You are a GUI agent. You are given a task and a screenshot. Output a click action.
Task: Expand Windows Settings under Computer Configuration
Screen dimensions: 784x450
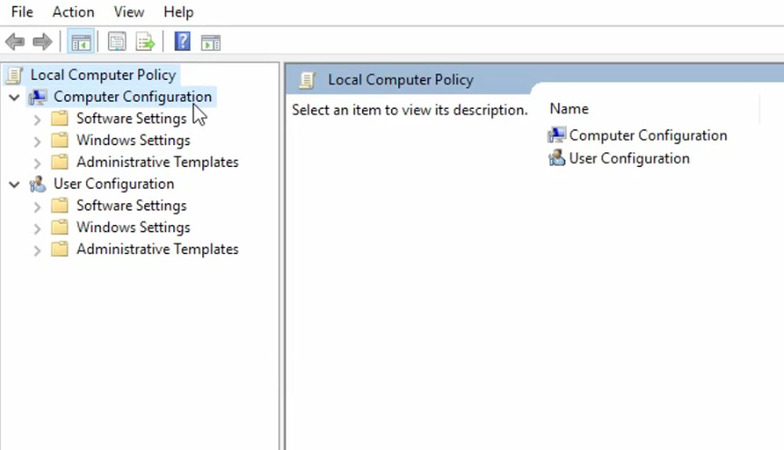tap(37, 142)
